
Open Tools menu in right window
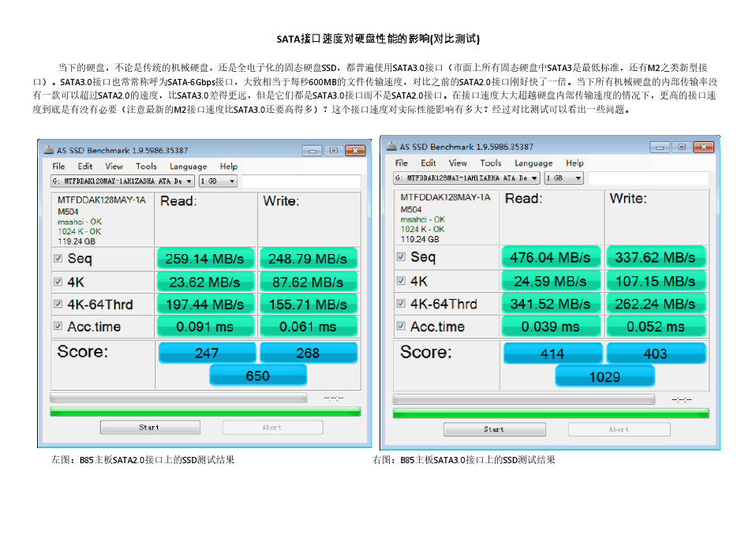click(490, 163)
